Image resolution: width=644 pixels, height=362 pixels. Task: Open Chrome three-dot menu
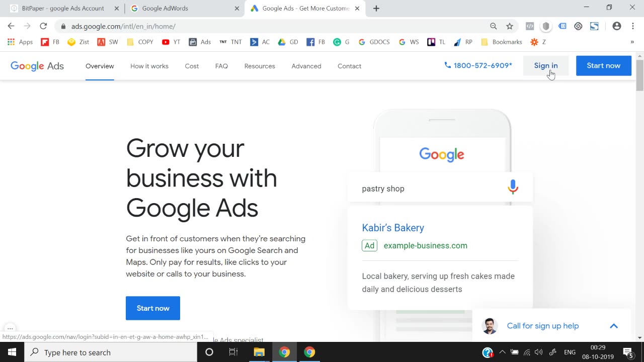633,26
